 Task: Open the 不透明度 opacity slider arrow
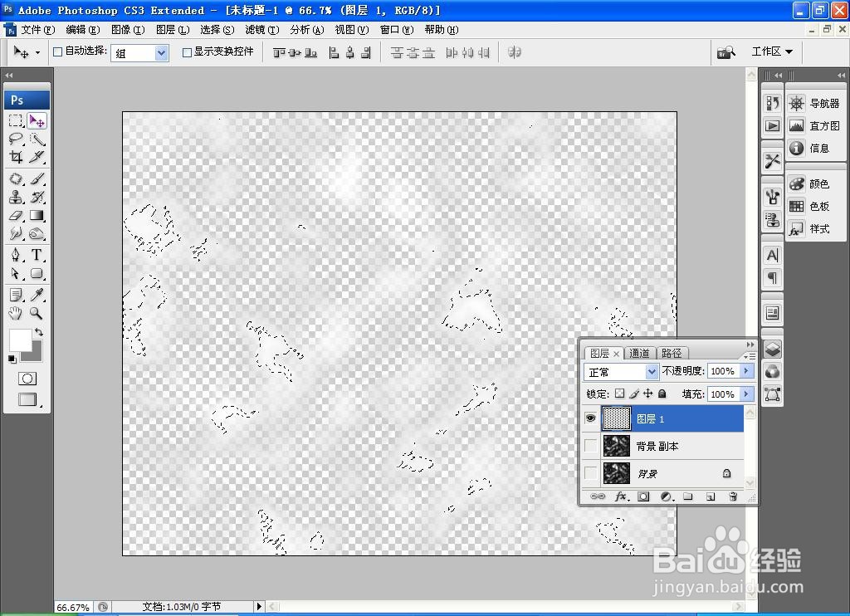[746, 371]
